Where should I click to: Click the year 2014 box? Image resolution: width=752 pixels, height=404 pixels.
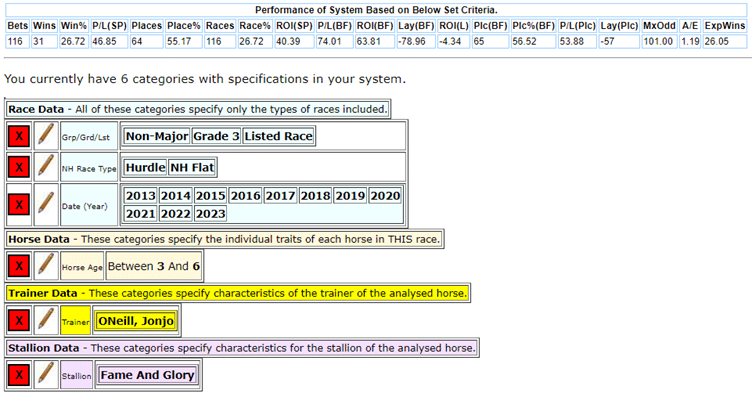point(176,196)
